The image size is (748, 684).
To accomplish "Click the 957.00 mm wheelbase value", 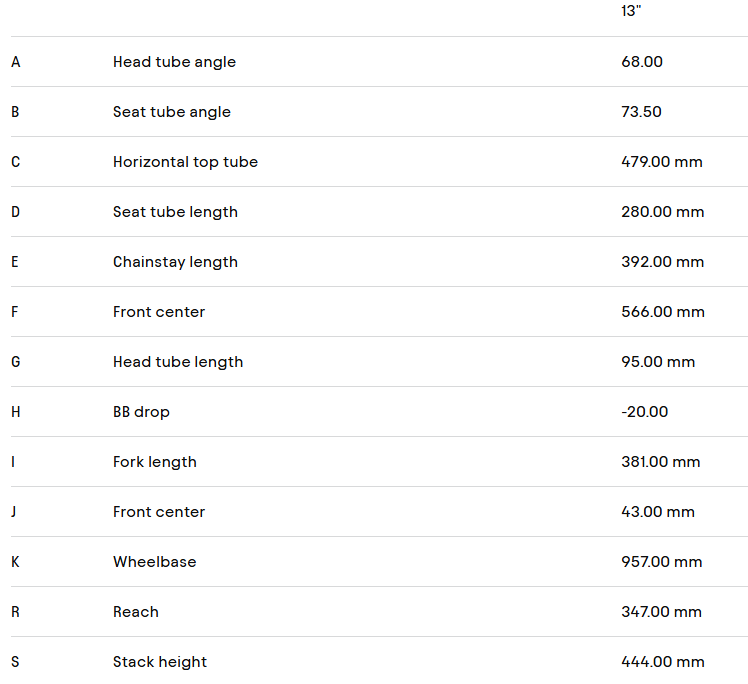I will (x=661, y=562).
